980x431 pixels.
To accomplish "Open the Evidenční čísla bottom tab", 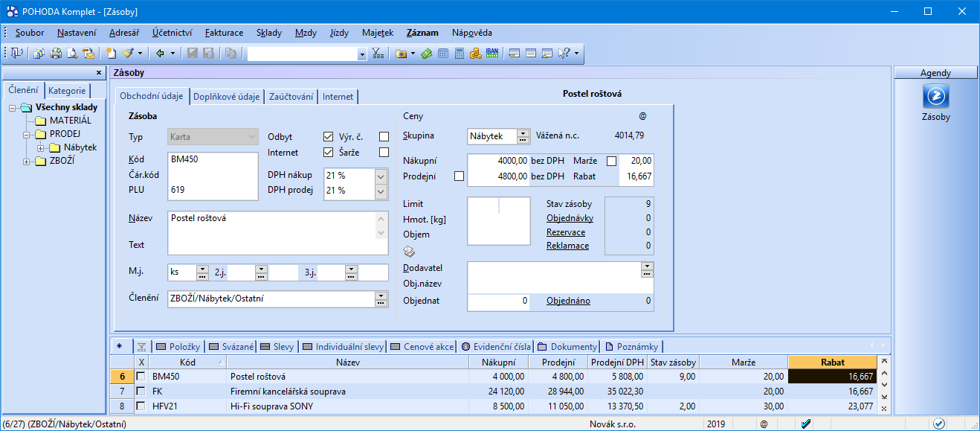I will tap(497, 347).
